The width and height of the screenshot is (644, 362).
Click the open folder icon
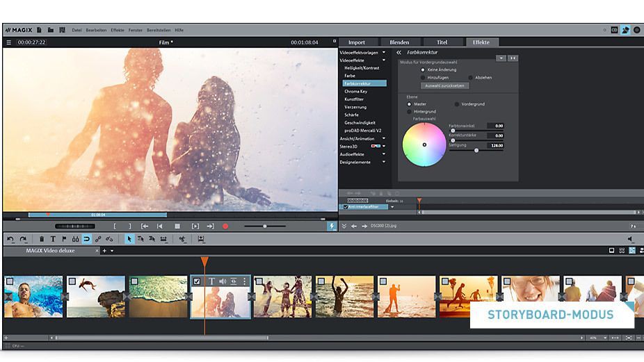51,30
